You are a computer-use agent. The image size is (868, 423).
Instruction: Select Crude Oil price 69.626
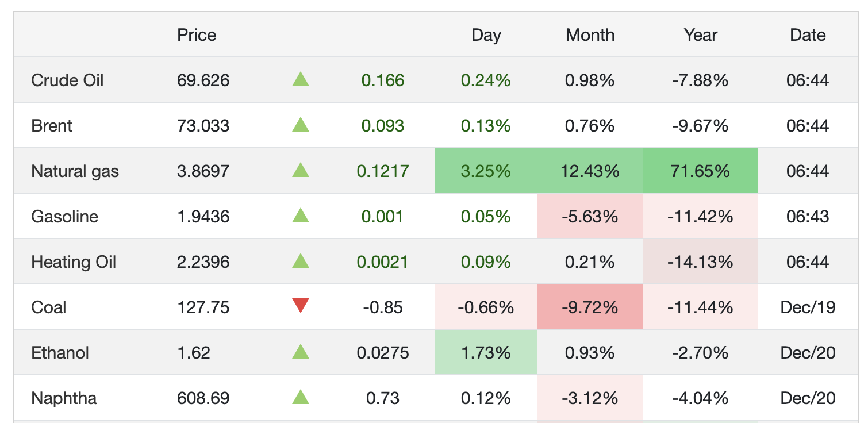pyautogui.click(x=203, y=80)
